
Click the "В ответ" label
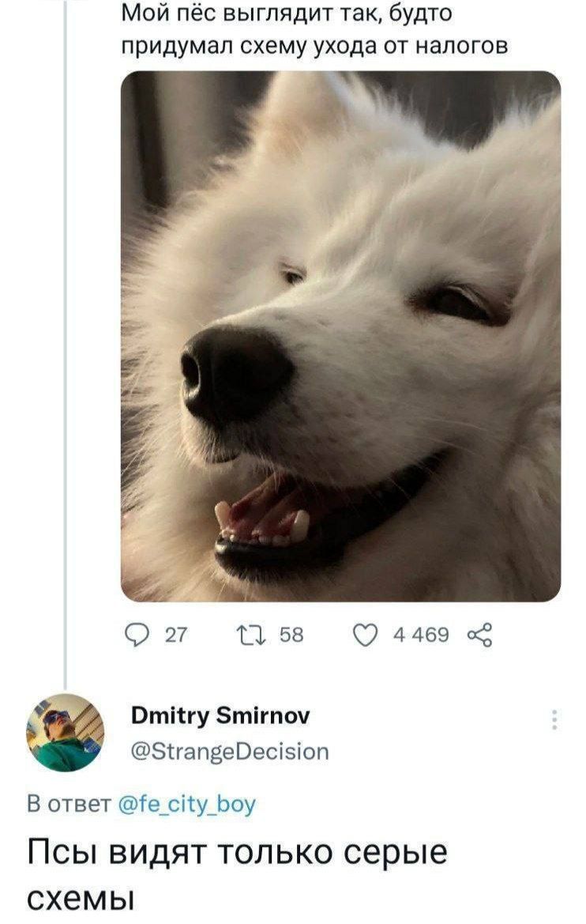(x=70, y=805)
